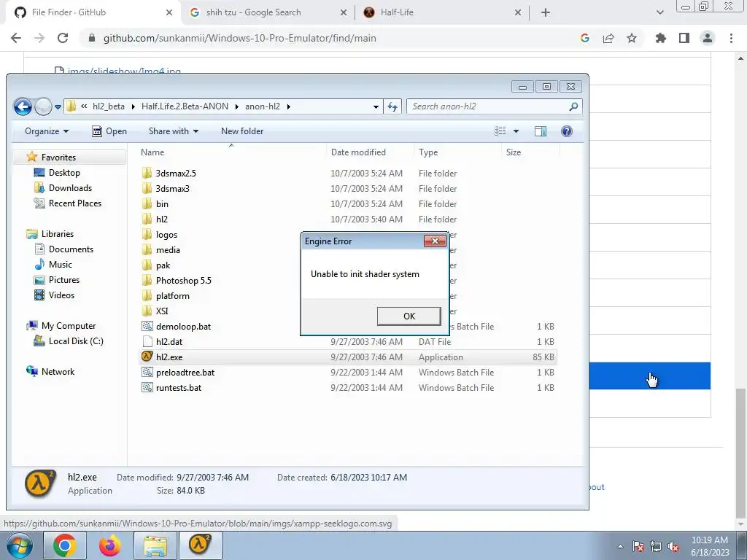The width and height of the screenshot is (747, 560).
Task: Open Desktop in the navigation pane
Action: [64, 172]
